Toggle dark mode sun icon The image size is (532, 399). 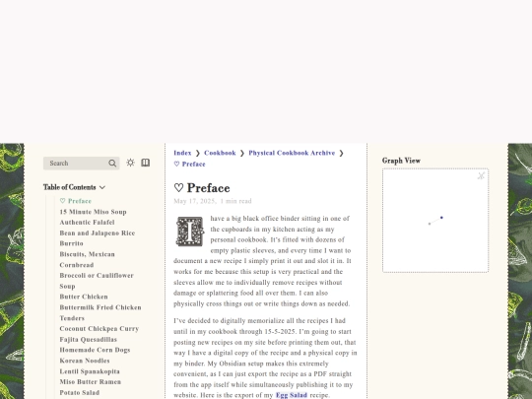[x=130, y=163]
